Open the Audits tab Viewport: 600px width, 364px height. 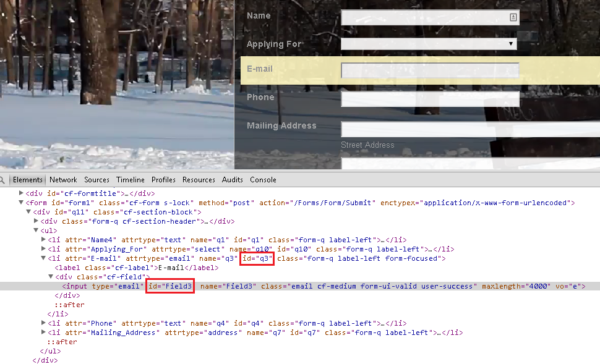[x=233, y=180]
